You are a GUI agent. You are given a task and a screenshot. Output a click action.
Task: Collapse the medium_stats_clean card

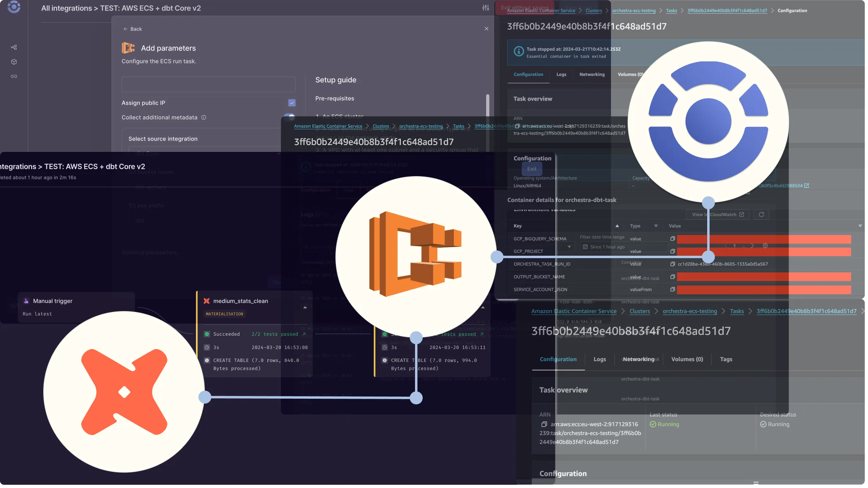click(305, 307)
